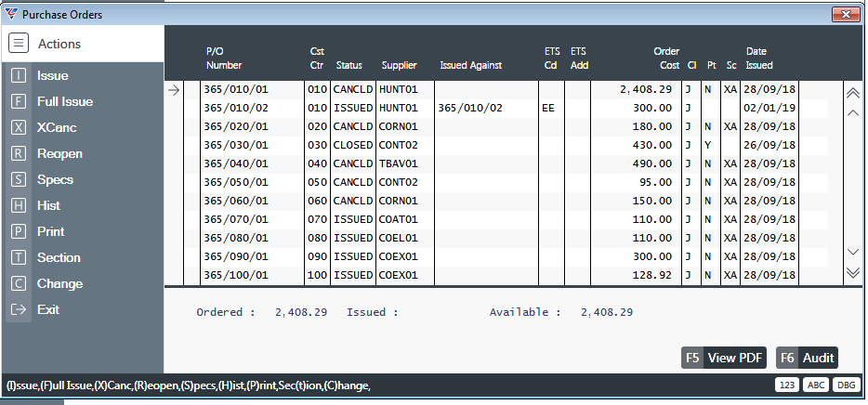Move up one row with single up chevron
This screenshot has width=868, height=405.
(853, 113)
